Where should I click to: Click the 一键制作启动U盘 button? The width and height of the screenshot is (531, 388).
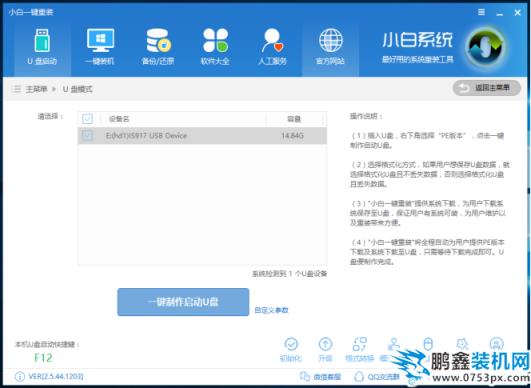[183, 302]
